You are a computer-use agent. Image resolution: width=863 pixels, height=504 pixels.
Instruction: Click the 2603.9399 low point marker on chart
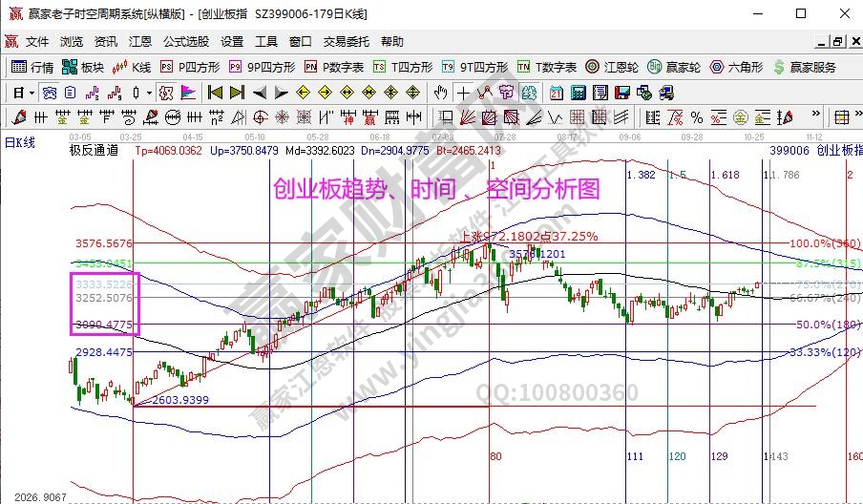pyautogui.click(x=179, y=399)
